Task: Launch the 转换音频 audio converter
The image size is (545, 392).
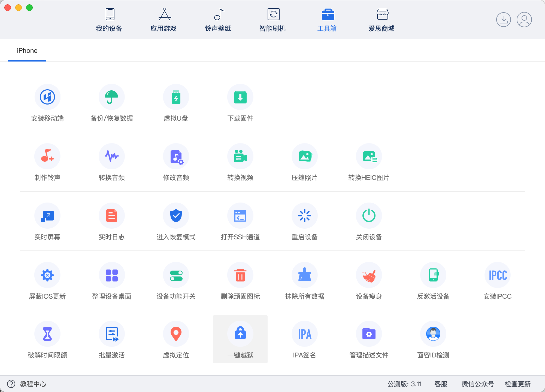Action: [x=112, y=162]
